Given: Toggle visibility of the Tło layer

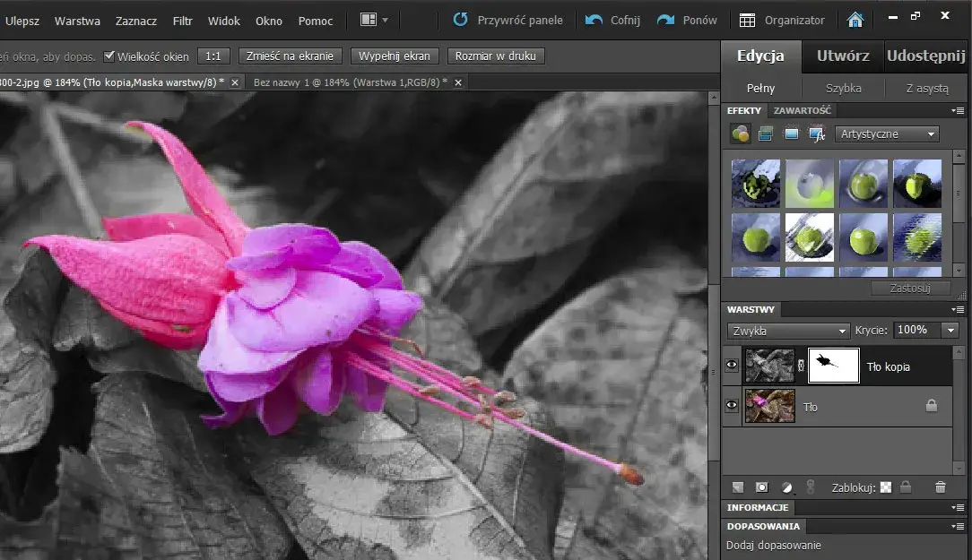Looking at the screenshot, I should pos(731,406).
